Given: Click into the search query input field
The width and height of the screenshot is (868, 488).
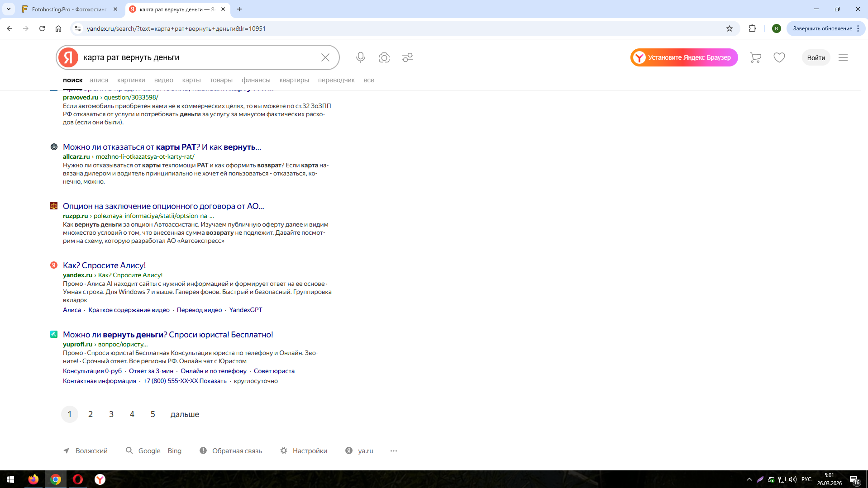Looking at the screenshot, I should tap(198, 57).
